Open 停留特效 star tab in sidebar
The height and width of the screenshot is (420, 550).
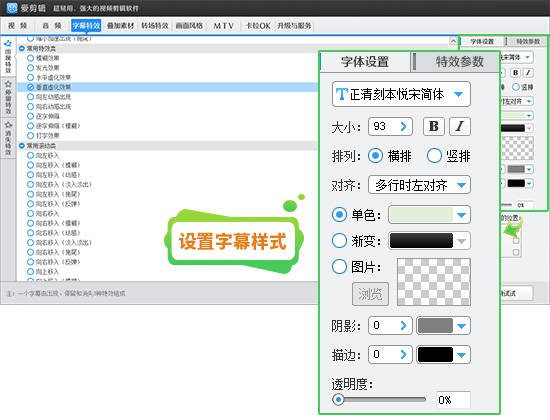[x=8, y=97]
